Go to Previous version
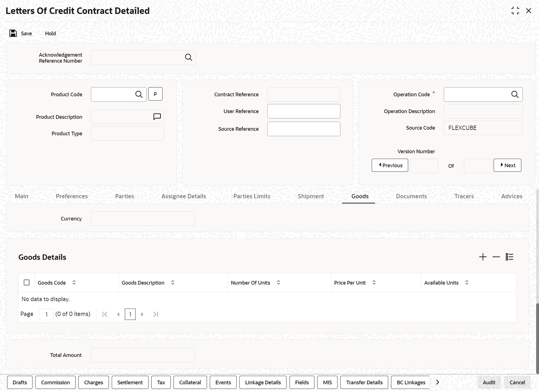Image resolution: width=539 pixels, height=392 pixels. [390, 165]
